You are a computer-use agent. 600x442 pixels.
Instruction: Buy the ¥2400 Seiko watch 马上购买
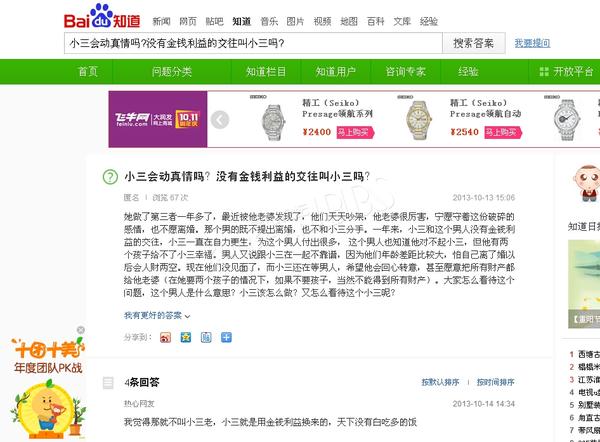tap(355, 132)
